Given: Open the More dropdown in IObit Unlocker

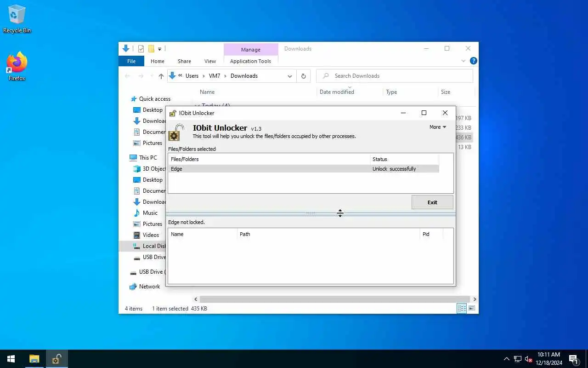Looking at the screenshot, I should pyautogui.click(x=438, y=127).
